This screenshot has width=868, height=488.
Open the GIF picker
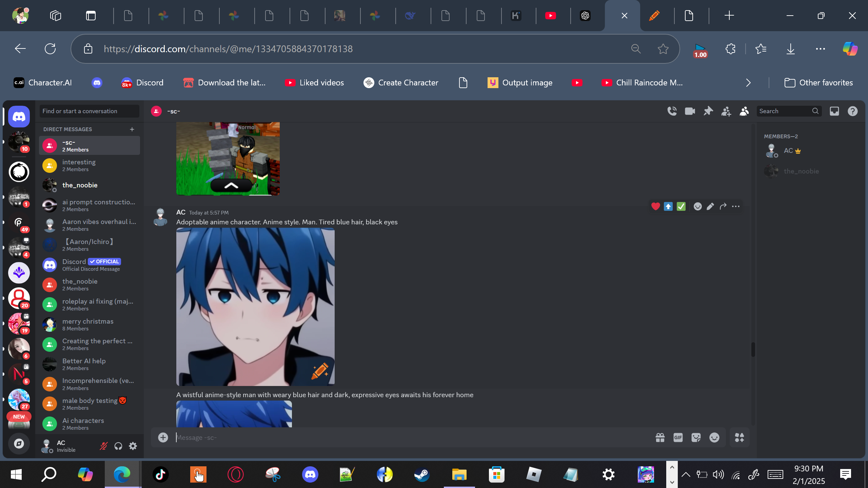point(678,438)
